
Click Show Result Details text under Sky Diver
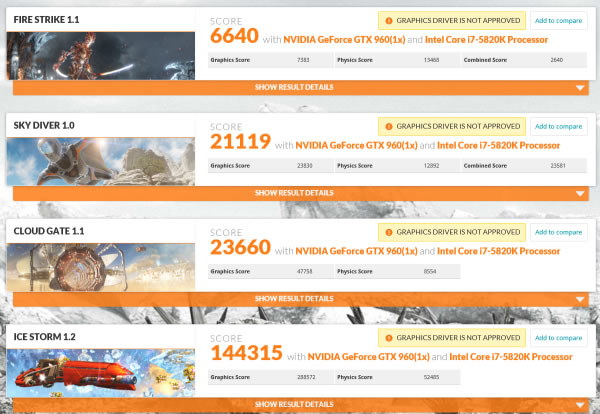pos(294,193)
